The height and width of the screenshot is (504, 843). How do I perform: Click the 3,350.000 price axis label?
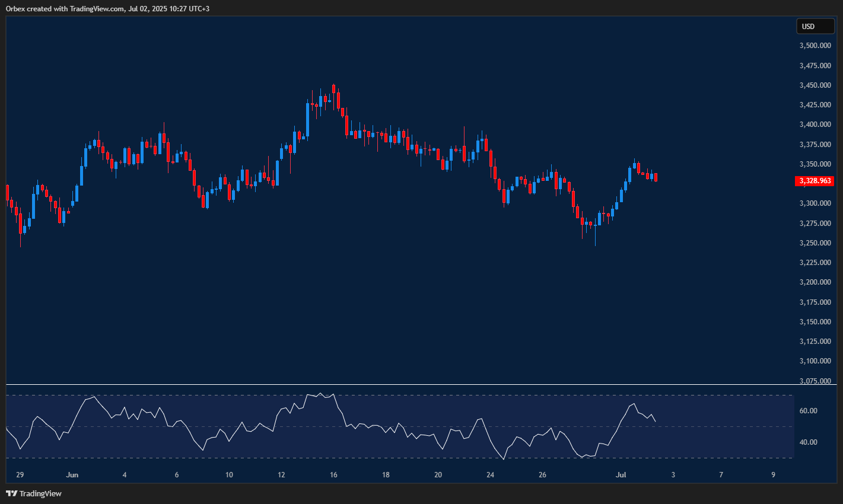815,164
